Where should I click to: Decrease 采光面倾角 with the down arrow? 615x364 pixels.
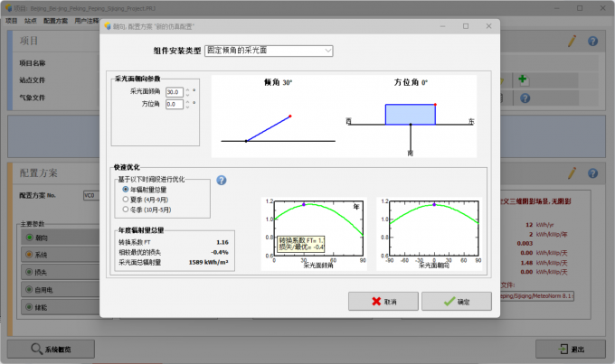click(187, 95)
